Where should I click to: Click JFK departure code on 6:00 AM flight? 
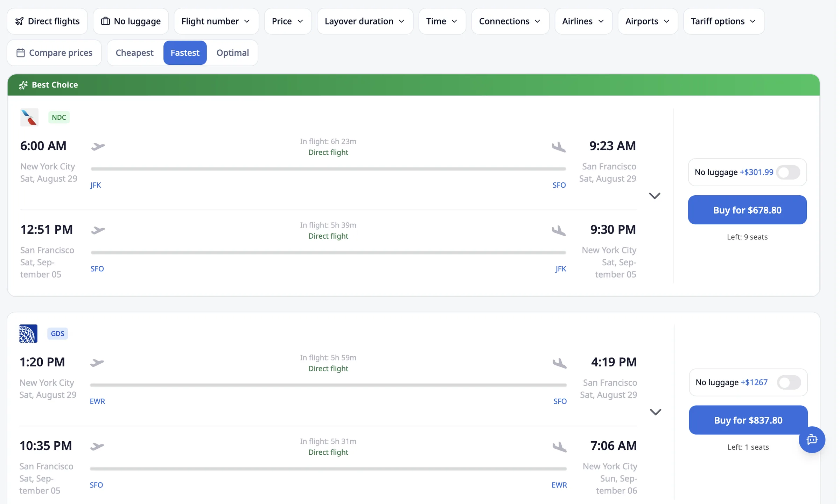coord(96,185)
